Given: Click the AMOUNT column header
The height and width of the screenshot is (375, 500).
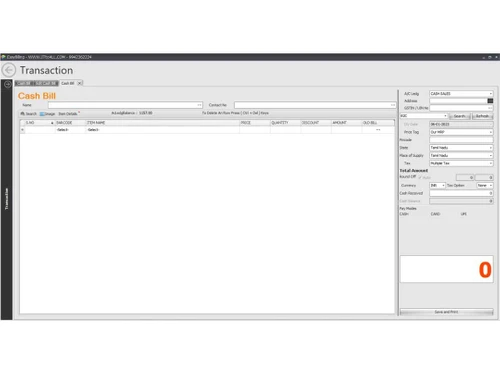Looking at the screenshot, I should [x=347, y=123].
